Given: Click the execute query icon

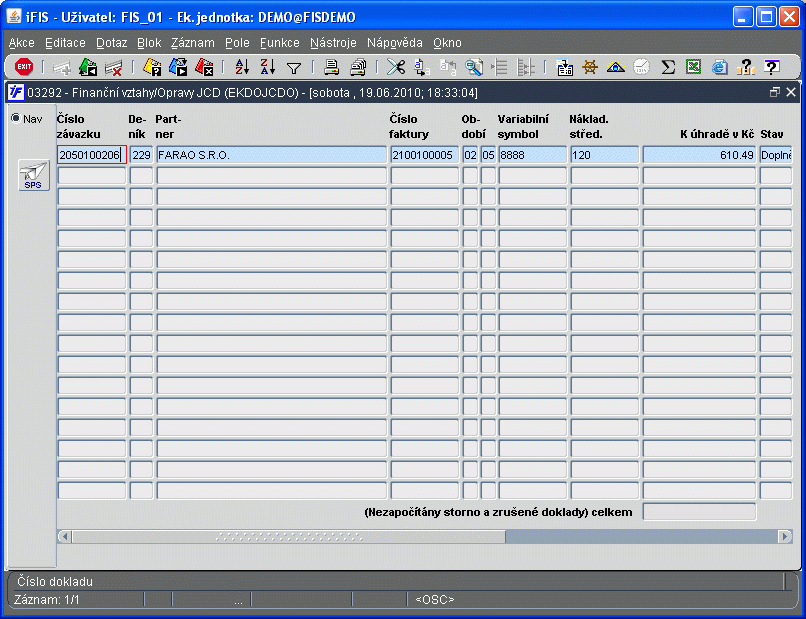Looking at the screenshot, I should tap(178, 67).
